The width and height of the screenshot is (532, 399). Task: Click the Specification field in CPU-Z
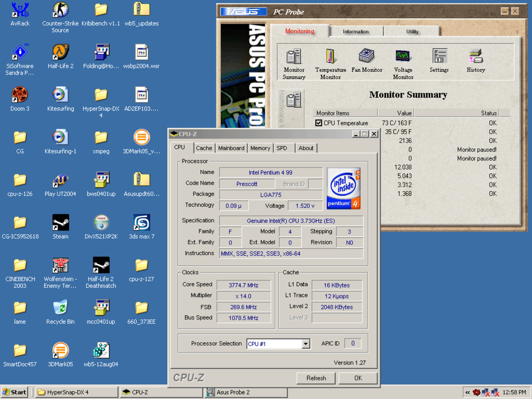click(291, 221)
